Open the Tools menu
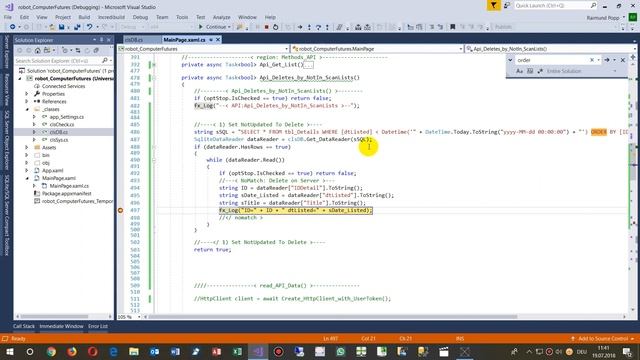640x360 pixels. [x=182, y=18]
